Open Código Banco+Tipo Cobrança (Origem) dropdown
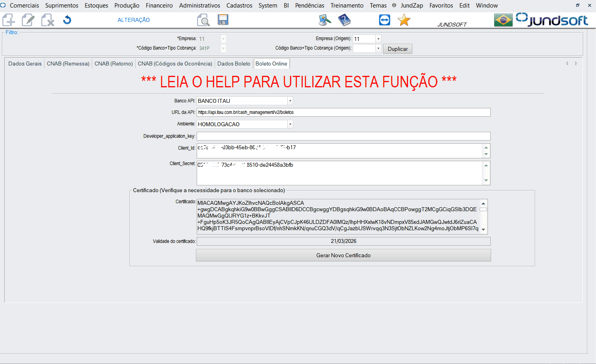596x364 pixels. point(378,48)
